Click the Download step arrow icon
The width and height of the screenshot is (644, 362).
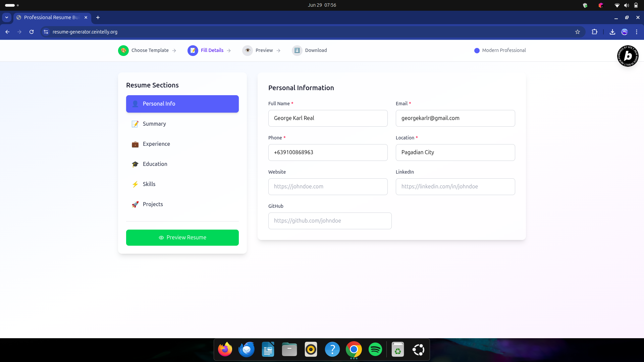pos(297,51)
